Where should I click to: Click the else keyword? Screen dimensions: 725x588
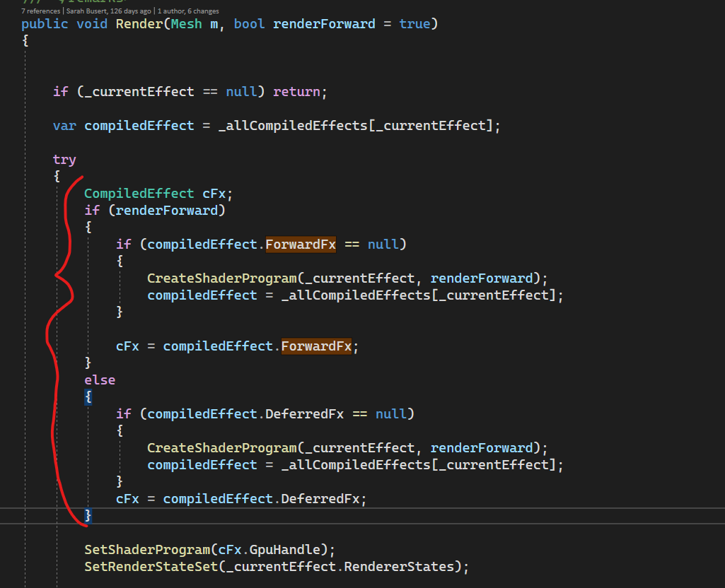[x=100, y=380]
